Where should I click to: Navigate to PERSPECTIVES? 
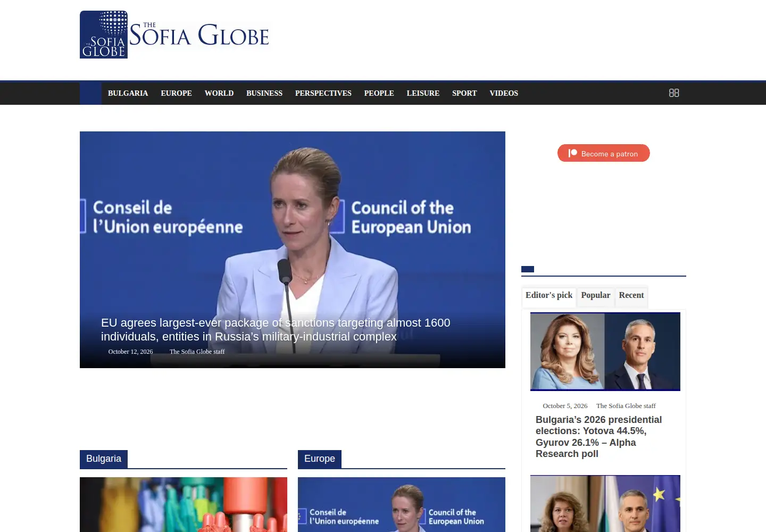pos(323,93)
